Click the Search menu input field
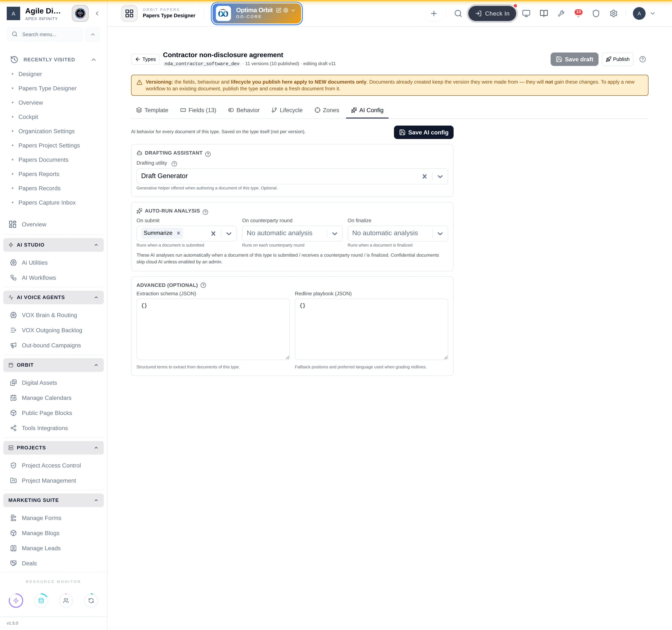Viewport: 672px width, 630px height. tap(45, 34)
